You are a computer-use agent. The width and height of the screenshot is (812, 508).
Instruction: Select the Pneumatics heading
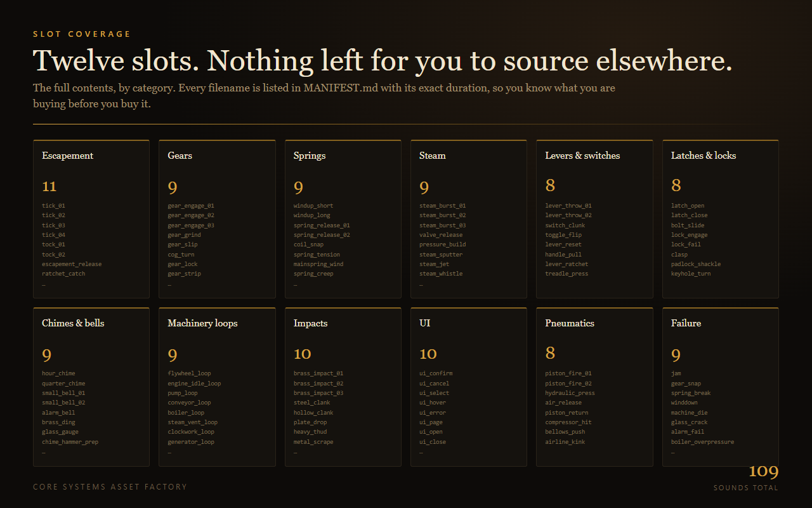570,323
